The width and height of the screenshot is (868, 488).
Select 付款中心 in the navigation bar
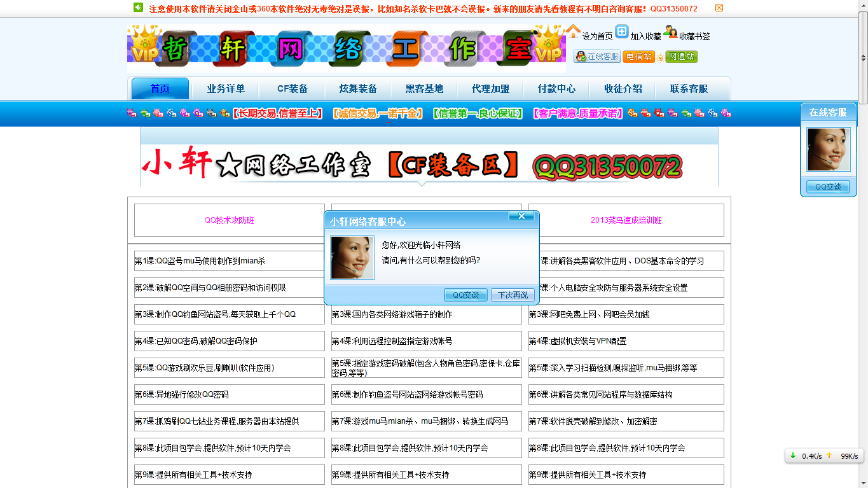pyautogui.click(x=556, y=89)
